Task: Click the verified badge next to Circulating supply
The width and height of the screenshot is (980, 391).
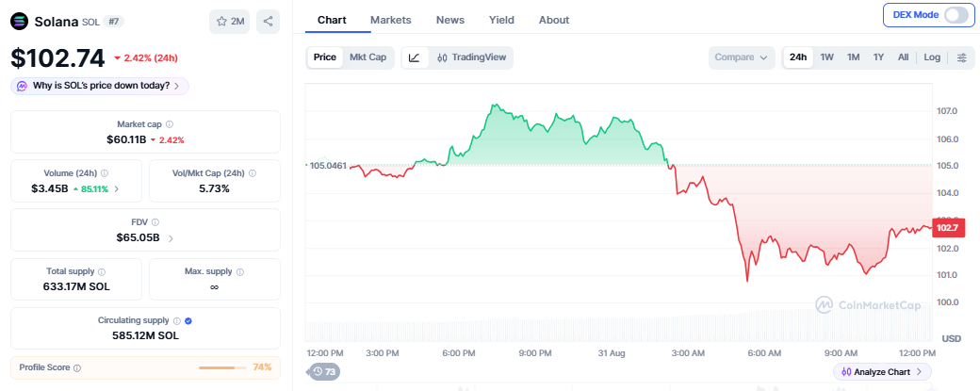Action: [188, 320]
